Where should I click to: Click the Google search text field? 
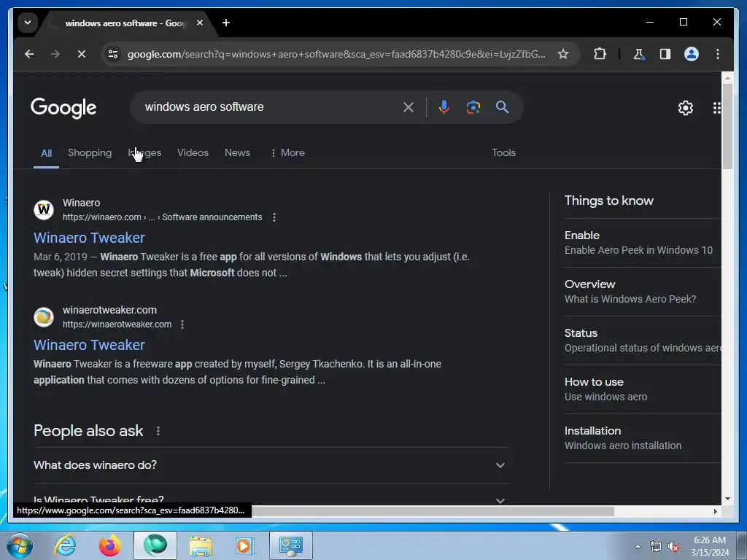[269, 106]
